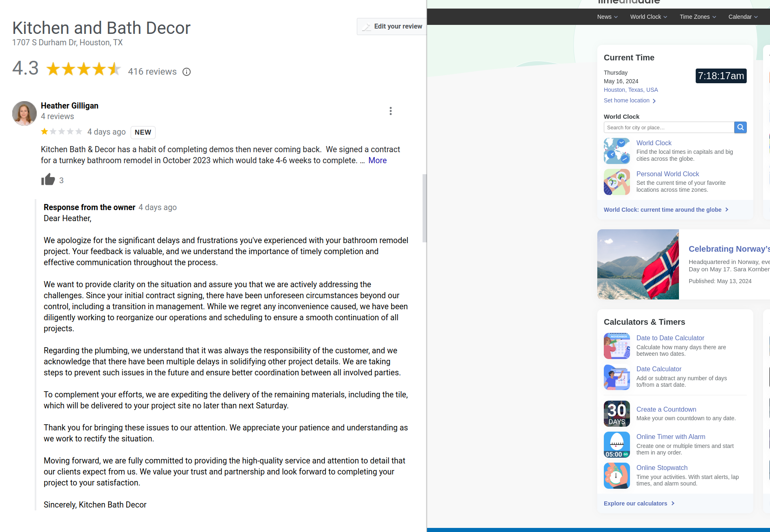770x532 pixels.
Task: Click the NEW badge on the review
Action: (x=143, y=132)
